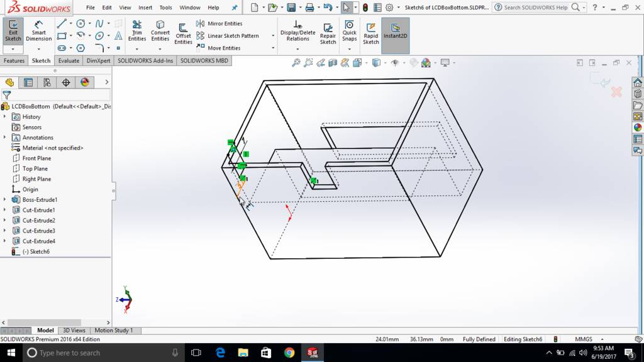
Task: Open the FeatureManager design tree tab
Action: click(x=9, y=82)
